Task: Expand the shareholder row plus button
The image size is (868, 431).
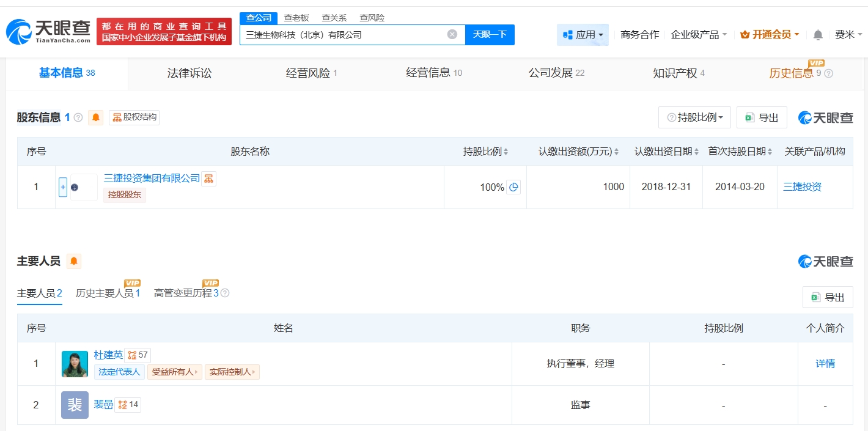Action: 63,187
